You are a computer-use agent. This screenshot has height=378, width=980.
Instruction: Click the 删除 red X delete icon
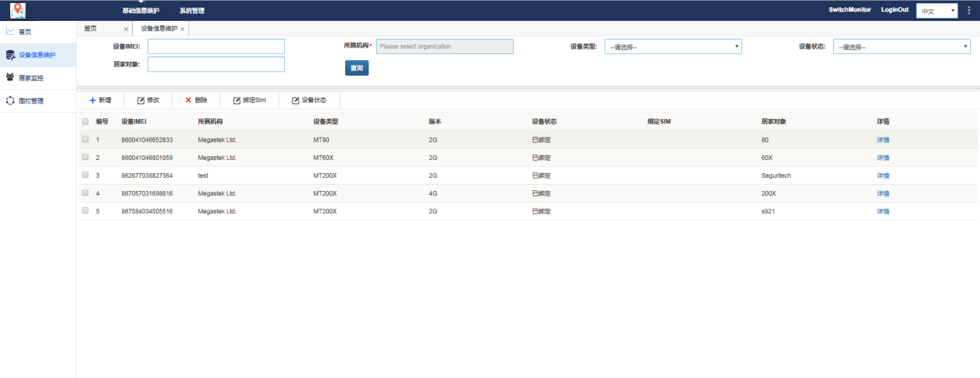pyautogui.click(x=188, y=100)
